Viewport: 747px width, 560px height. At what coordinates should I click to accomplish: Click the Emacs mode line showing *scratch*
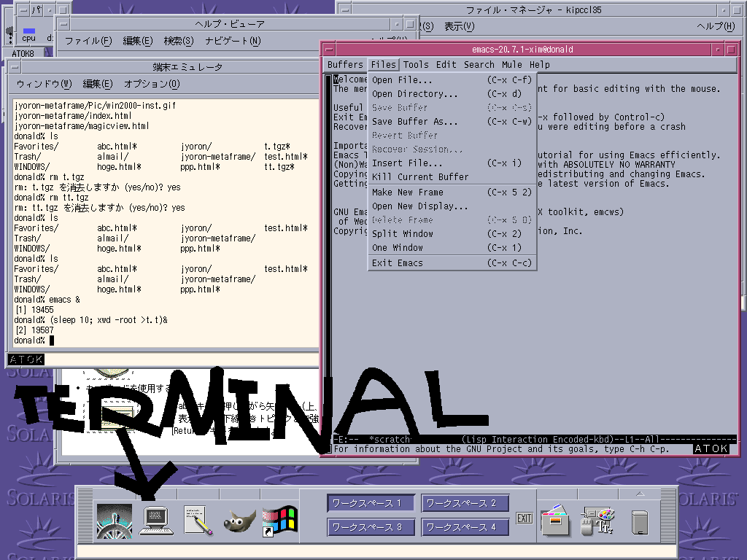(x=535, y=439)
